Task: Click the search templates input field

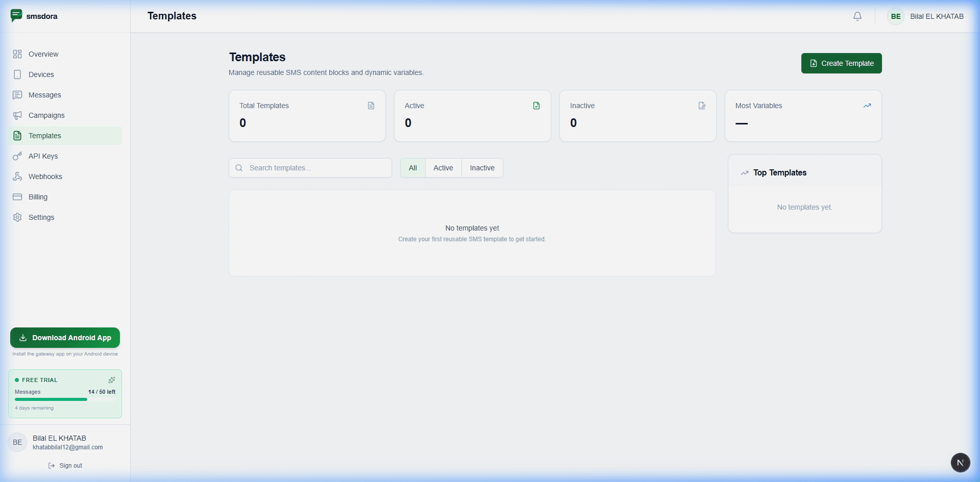Action: click(x=309, y=168)
